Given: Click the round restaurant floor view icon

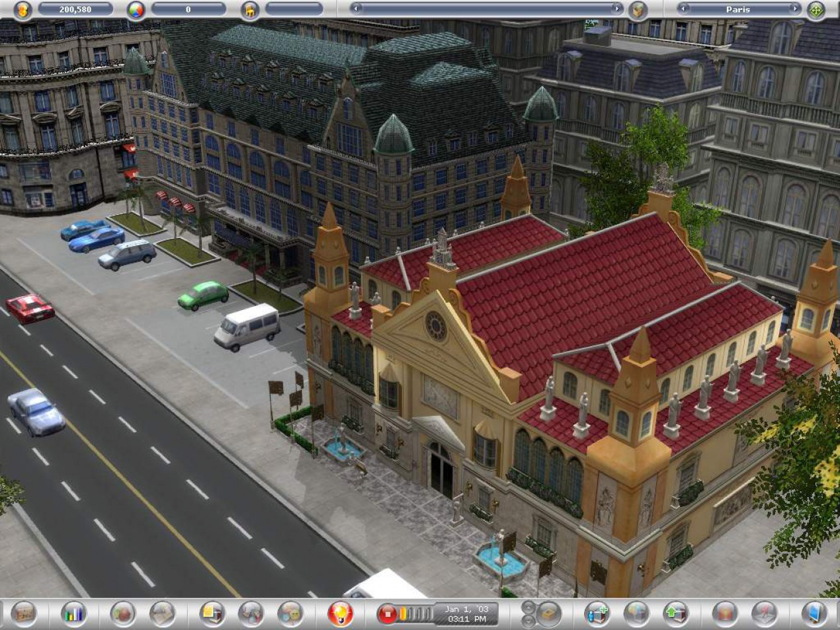Looking at the screenshot, I should [548, 614].
